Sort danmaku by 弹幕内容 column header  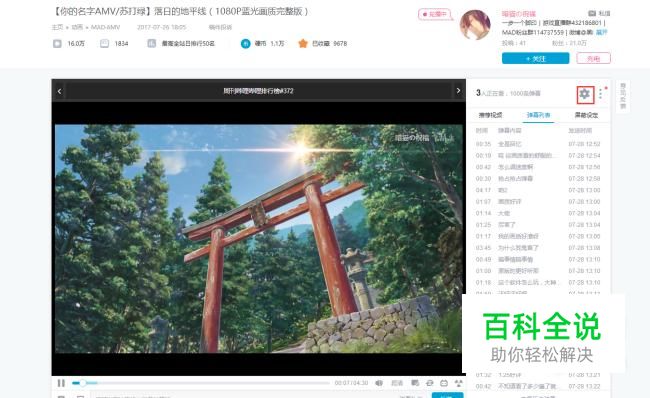[x=509, y=131]
